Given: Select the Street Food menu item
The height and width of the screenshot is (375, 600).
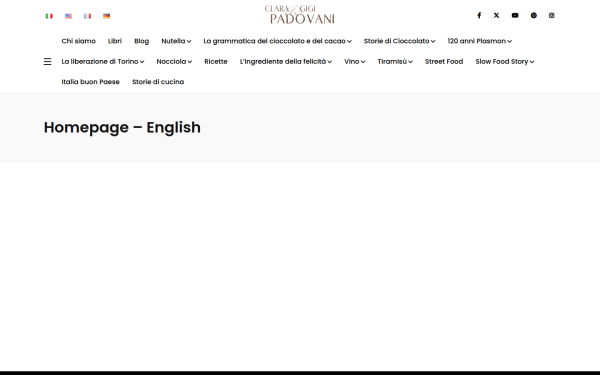Looking at the screenshot, I should click(444, 62).
